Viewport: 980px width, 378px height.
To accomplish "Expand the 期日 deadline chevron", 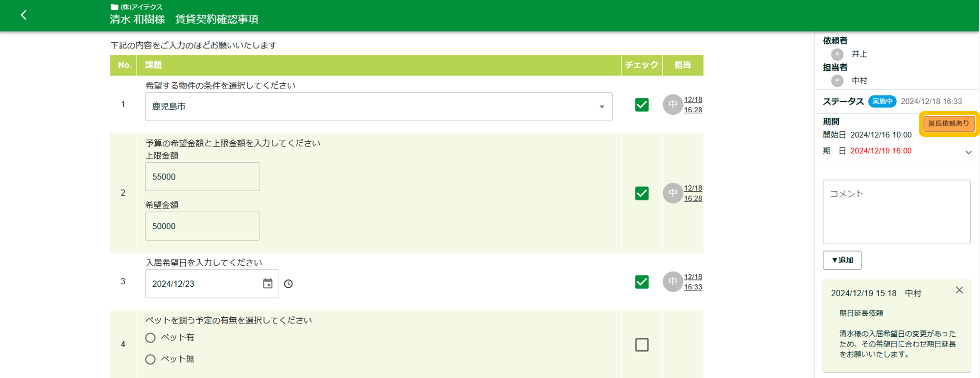I will 968,152.
